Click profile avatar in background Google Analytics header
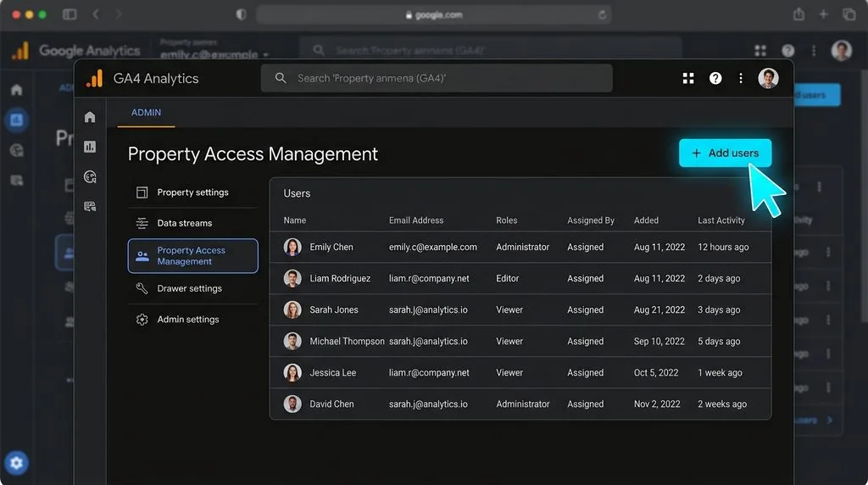The height and width of the screenshot is (485, 868). pyautogui.click(x=842, y=51)
